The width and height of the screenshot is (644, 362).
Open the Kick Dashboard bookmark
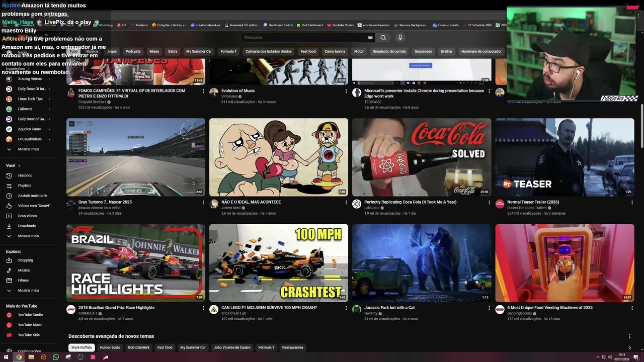click(x=309, y=25)
